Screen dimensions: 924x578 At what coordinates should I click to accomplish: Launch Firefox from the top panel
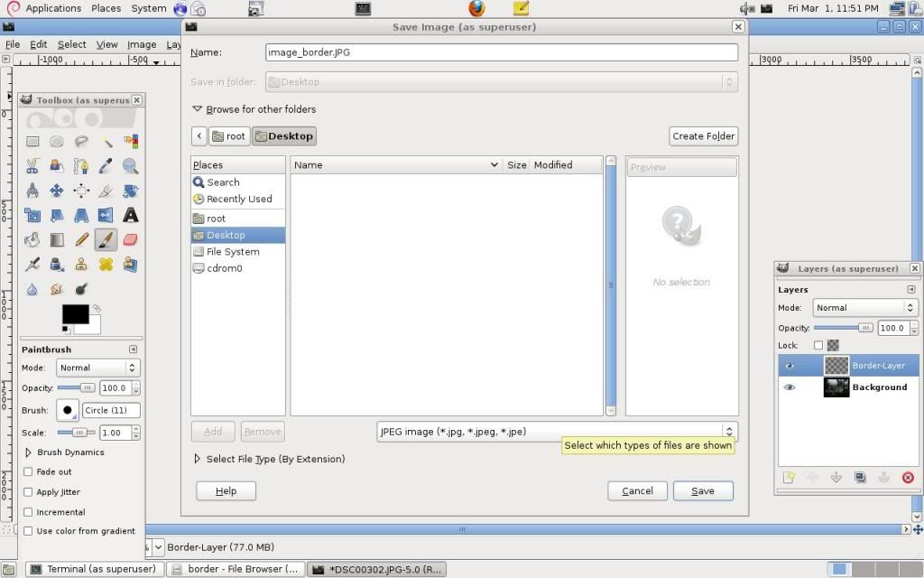(476, 8)
